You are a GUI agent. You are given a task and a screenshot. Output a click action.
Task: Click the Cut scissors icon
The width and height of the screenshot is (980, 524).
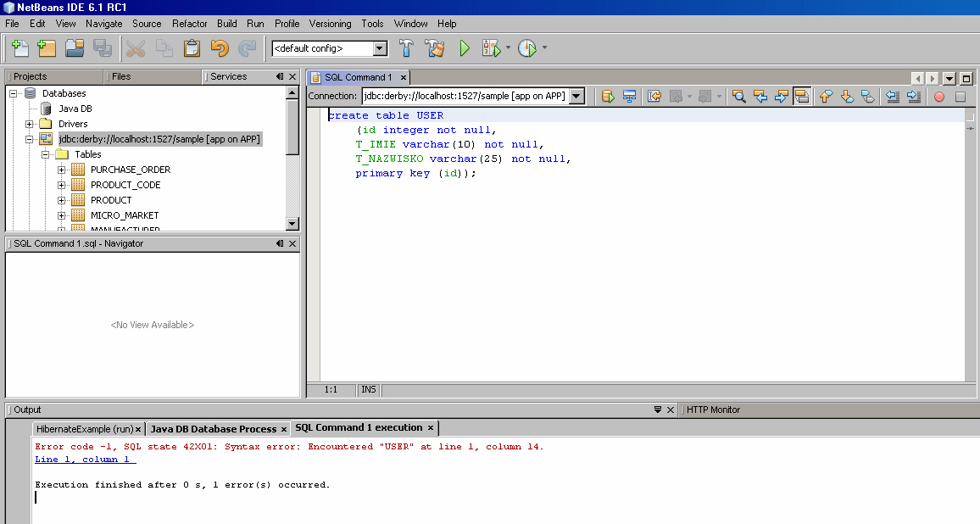pyautogui.click(x=136, y=48)
